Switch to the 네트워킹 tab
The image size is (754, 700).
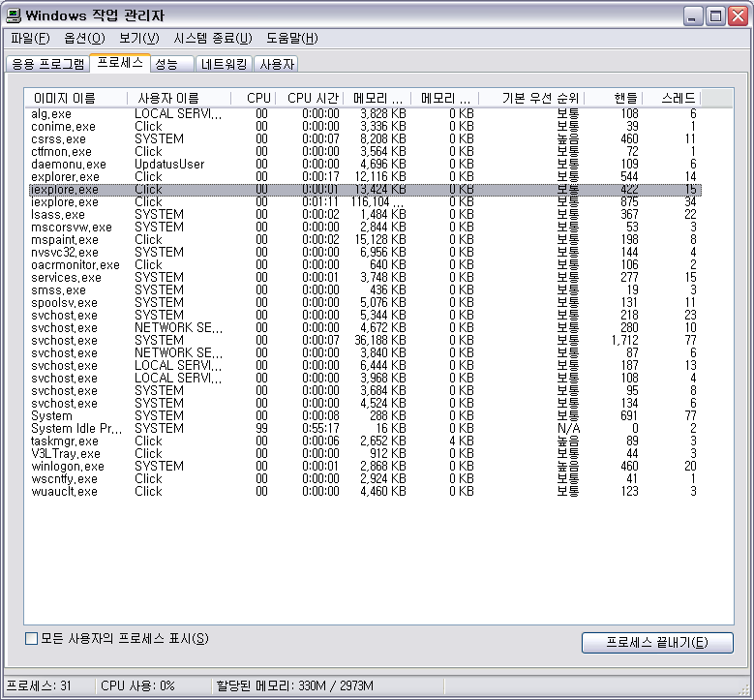(x=226, y=64)
